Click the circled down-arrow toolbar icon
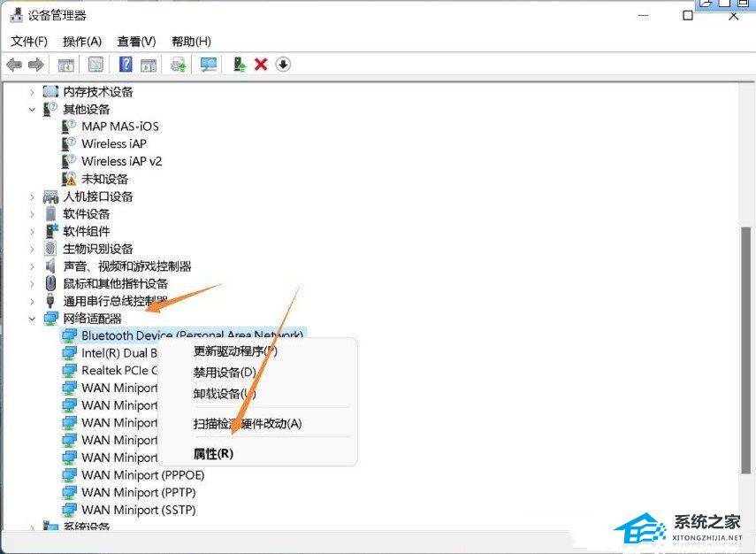 click(x=283, y=65)
